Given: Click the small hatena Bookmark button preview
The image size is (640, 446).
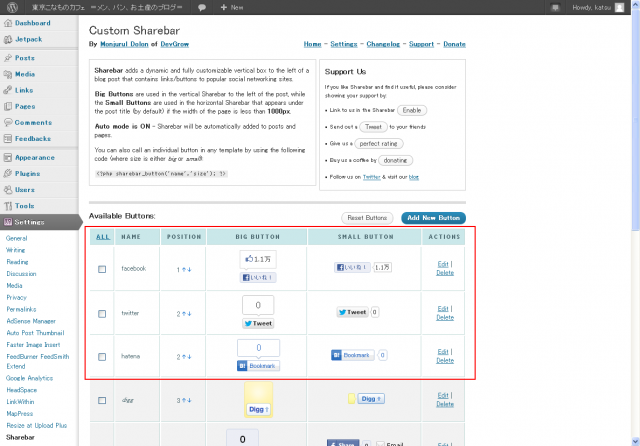Looking at the screenshot, I should [x=353, y=355].
